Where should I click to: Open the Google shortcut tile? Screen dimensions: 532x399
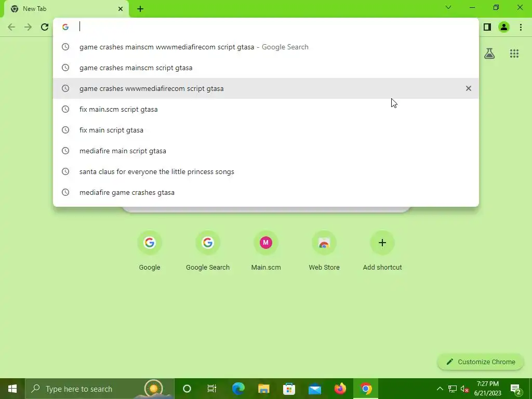pos(149,251)
